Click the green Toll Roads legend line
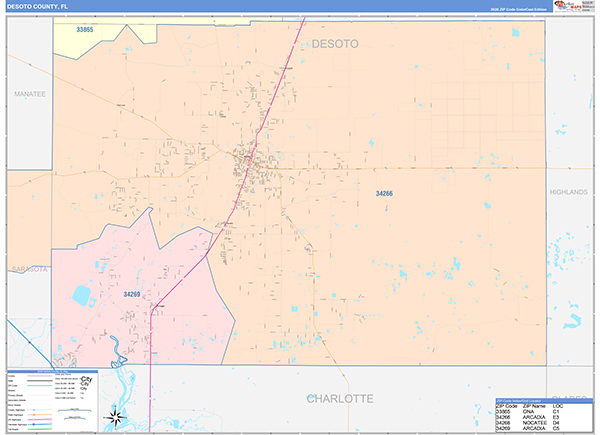This screenshot has width=600, height=435. pos(39,429)
